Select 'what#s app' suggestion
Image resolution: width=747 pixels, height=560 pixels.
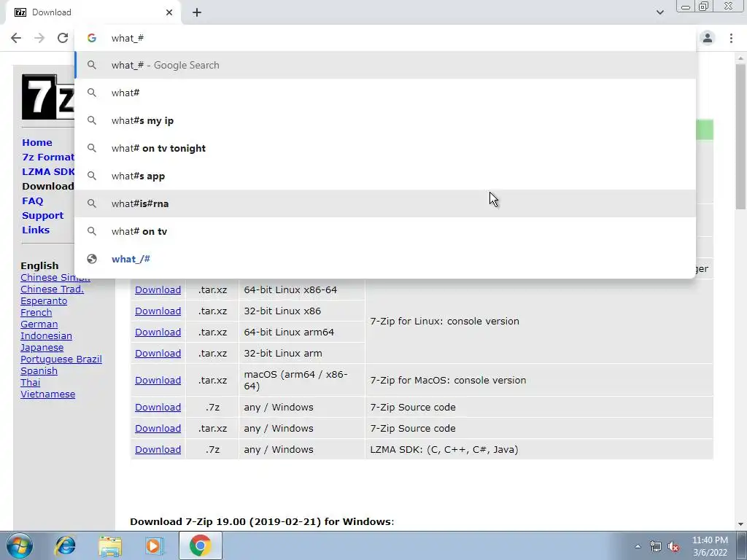pos(385,176)
